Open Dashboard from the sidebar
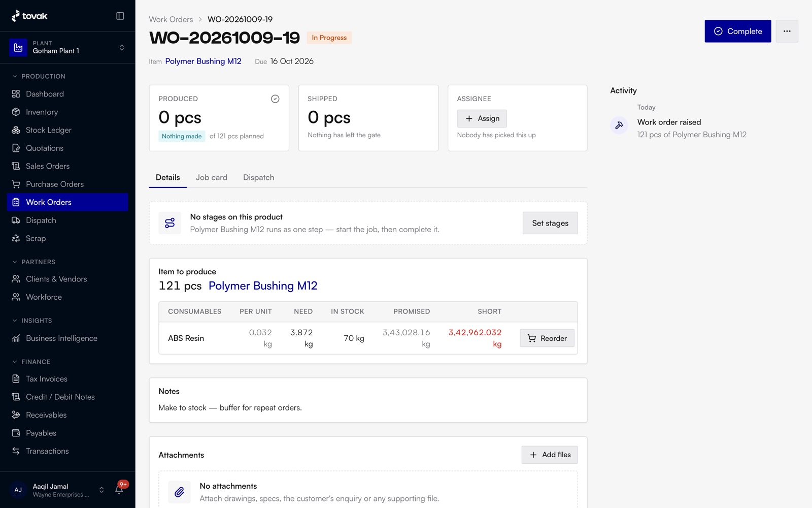The height and width of the screenshot is (508, 812). coord(67,94)
